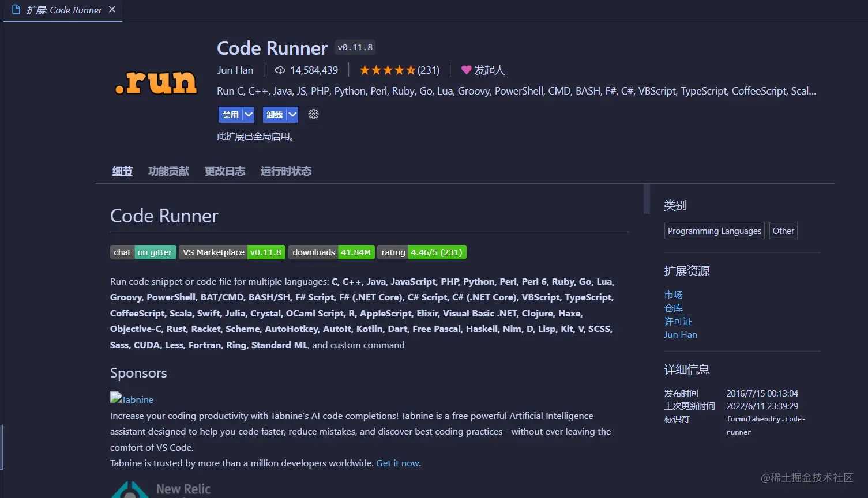The width and height of the screenshot is (868, 498).
Task: Click the downloads 41.84M badge
Action: pos(332,252)
